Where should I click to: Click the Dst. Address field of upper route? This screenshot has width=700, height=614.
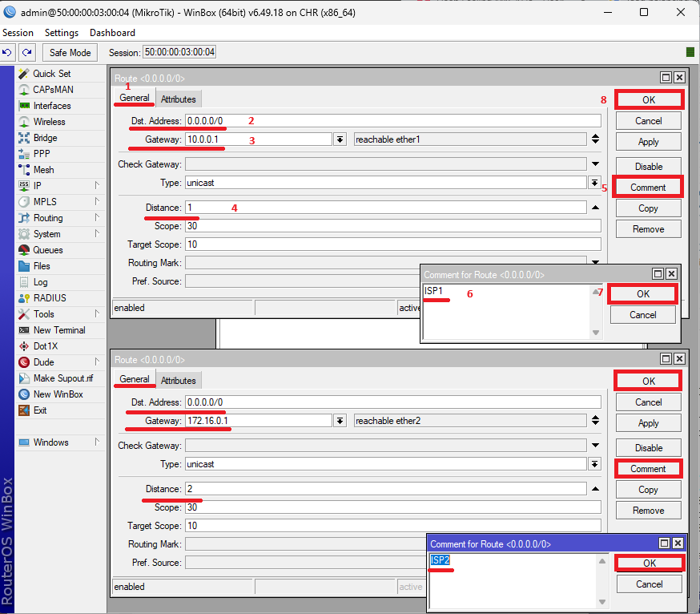click(392, 121)
